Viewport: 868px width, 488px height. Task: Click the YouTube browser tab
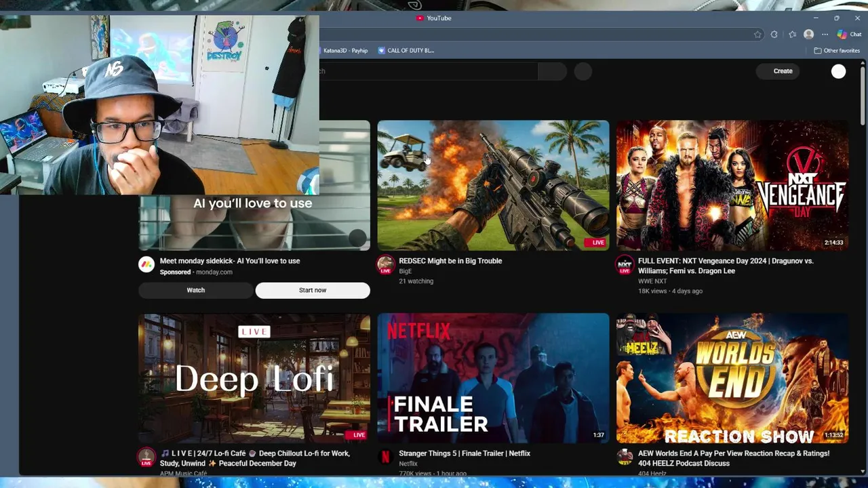coord(434,18)
